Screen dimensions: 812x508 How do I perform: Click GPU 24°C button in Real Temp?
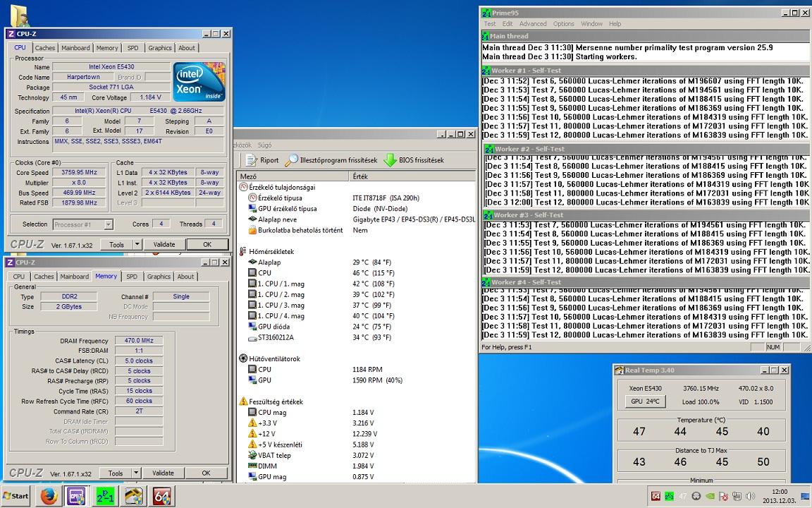(645, 401)
